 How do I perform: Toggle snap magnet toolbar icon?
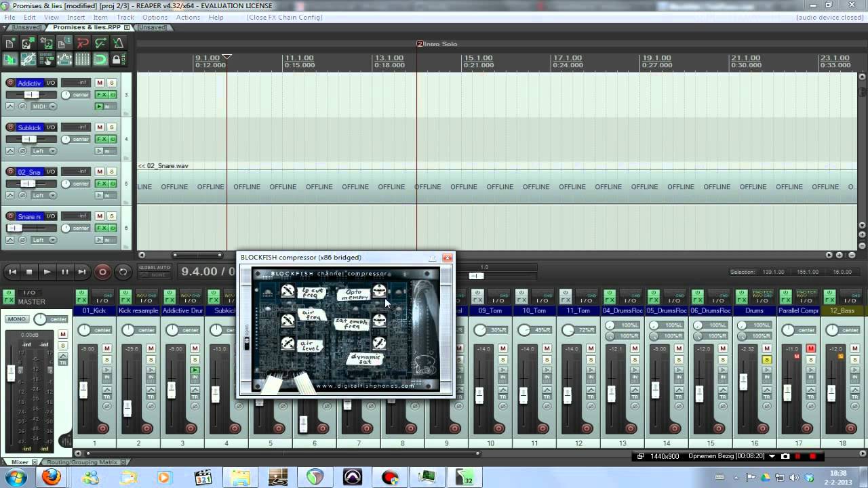[x=100, y=60]
